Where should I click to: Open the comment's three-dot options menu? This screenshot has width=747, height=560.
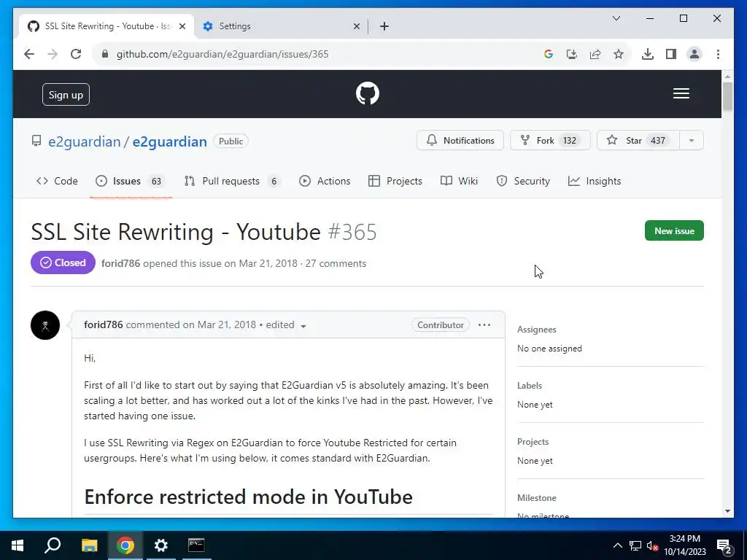(x=484, y=324)
